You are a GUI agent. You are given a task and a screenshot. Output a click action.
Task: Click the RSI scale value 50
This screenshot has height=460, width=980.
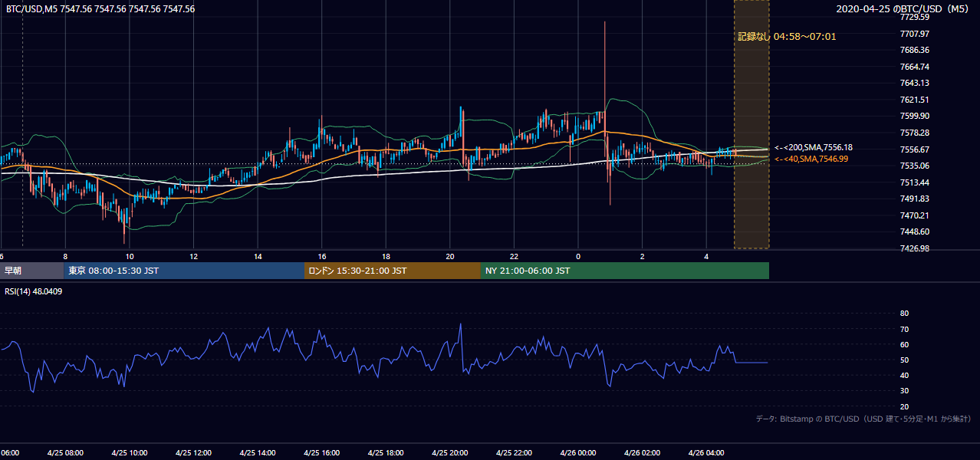point(904,360)
